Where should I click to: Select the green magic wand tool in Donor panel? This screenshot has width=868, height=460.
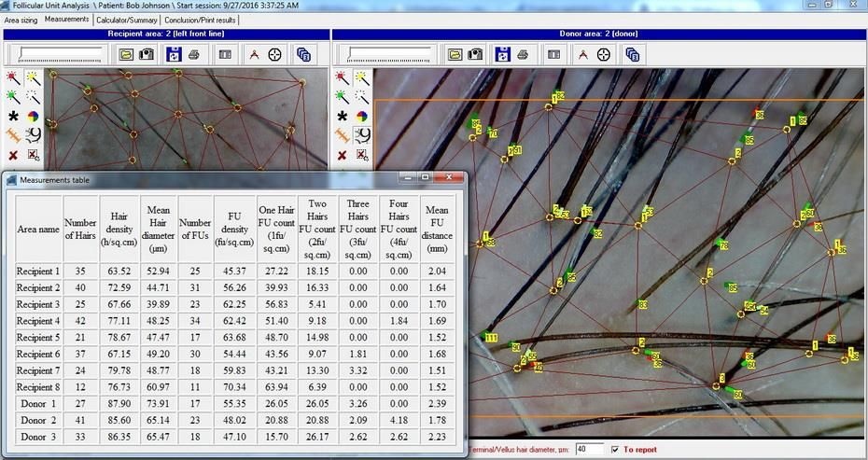click(x=343, y=96)
